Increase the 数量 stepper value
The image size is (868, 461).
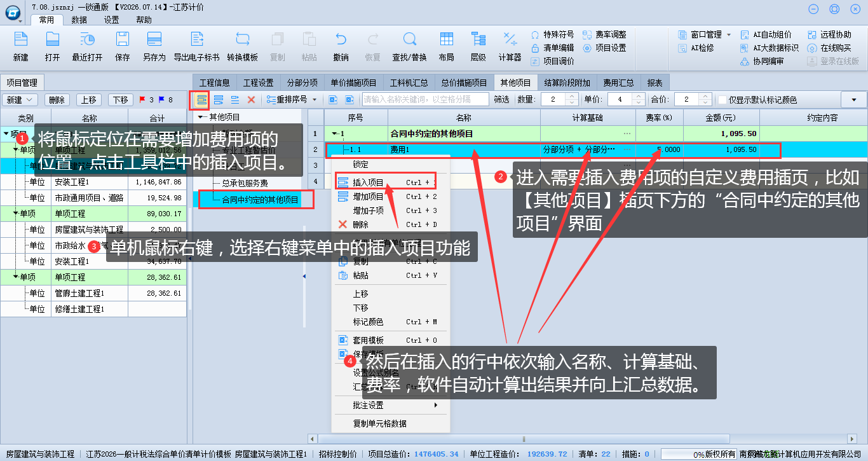coord(571,97)
